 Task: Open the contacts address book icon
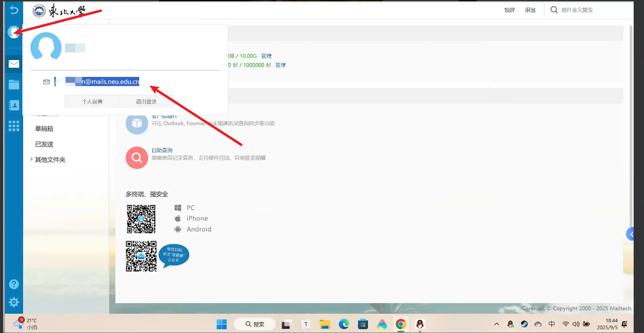coord(14,105)
